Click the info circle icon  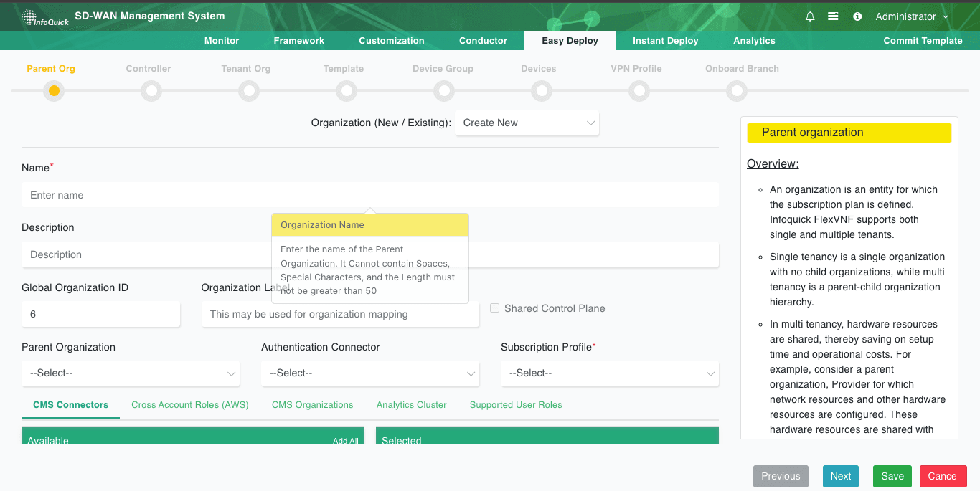click(x=857, y=16)
